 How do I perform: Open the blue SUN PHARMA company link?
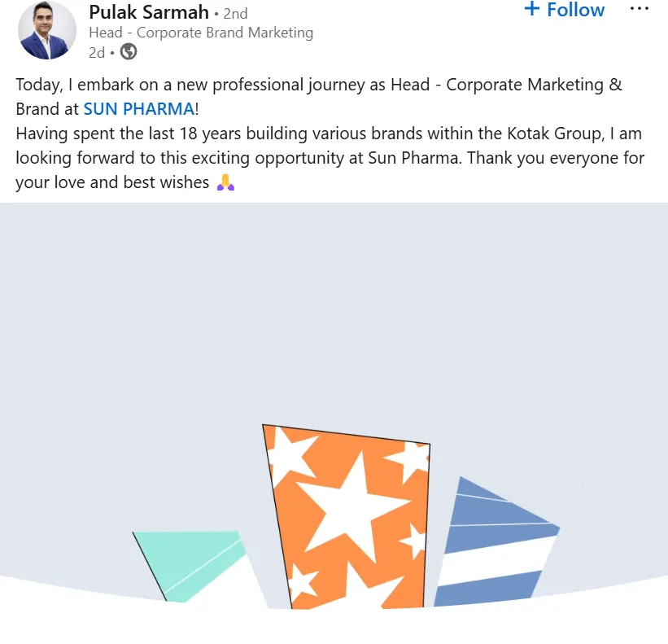click(x=139, y=109)
